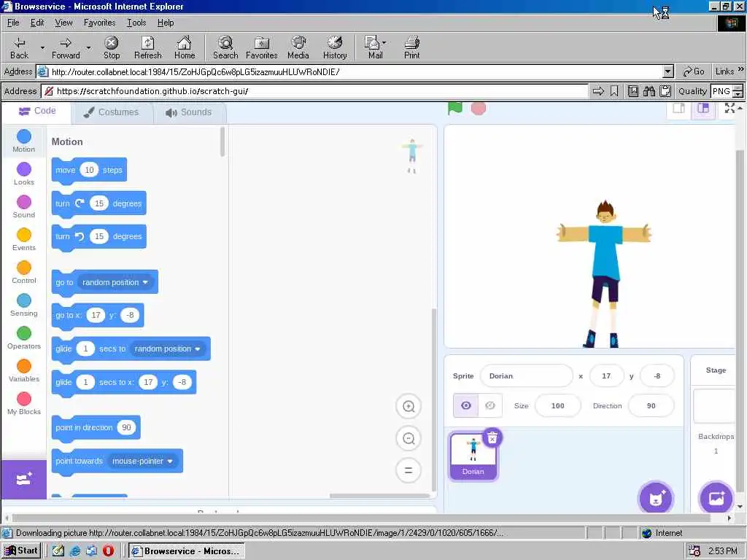Select the Operators category circle
747x560 pixels.
(24, 334)
